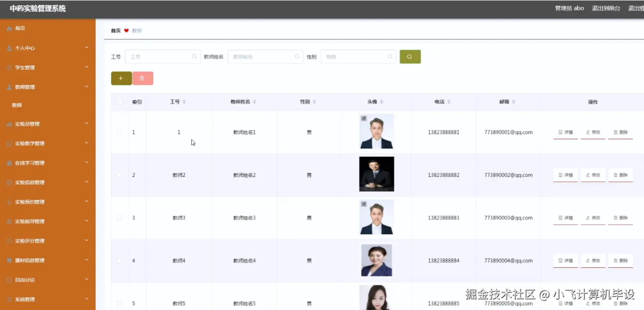Open the 器材信息管理 menu label
The height and width of the screenshot is (310, 644).
tap(30, 261)
